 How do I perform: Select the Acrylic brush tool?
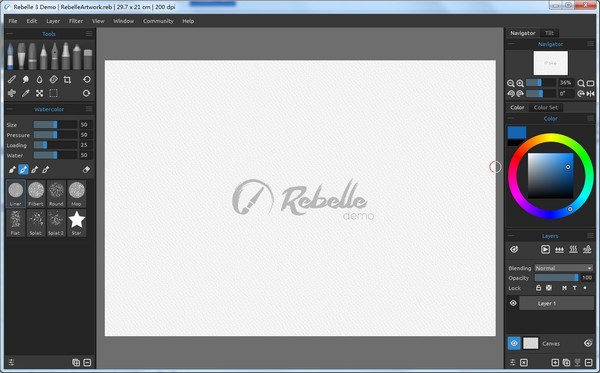coord(21,56)
